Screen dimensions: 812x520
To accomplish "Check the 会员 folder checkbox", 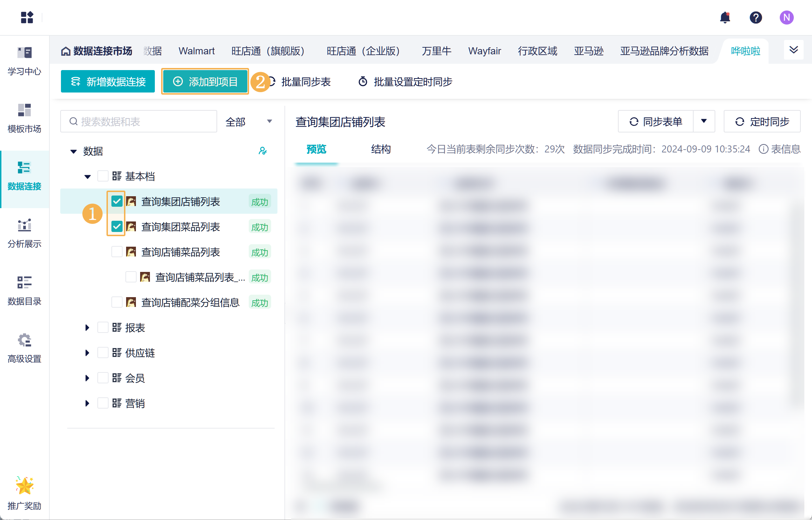I will click(x=103, y=378).
